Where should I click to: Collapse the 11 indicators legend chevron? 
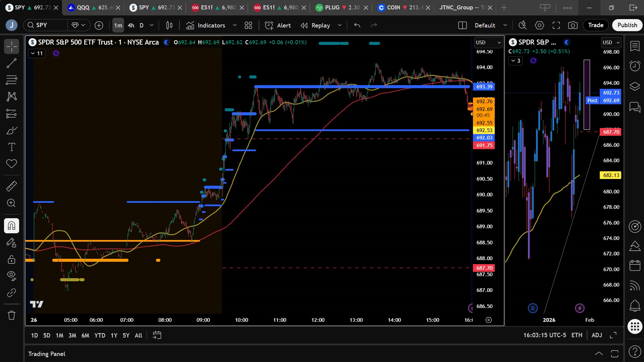point(33,53)
